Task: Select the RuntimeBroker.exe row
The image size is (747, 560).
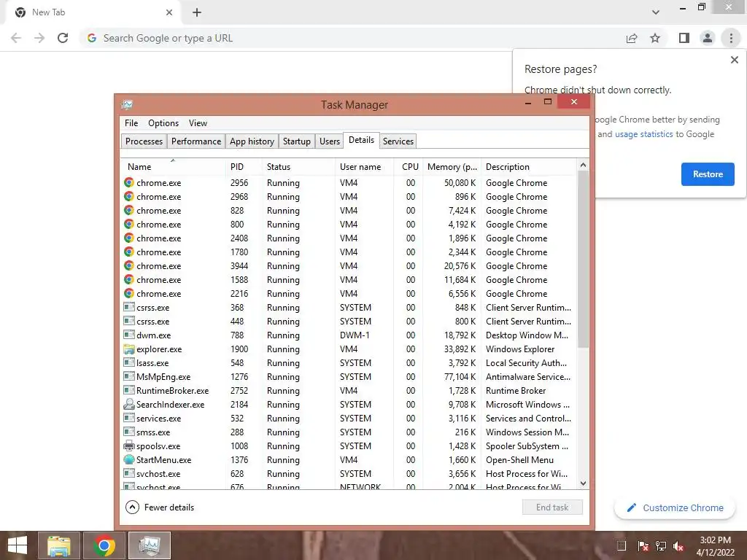Action: pos(349,391)
